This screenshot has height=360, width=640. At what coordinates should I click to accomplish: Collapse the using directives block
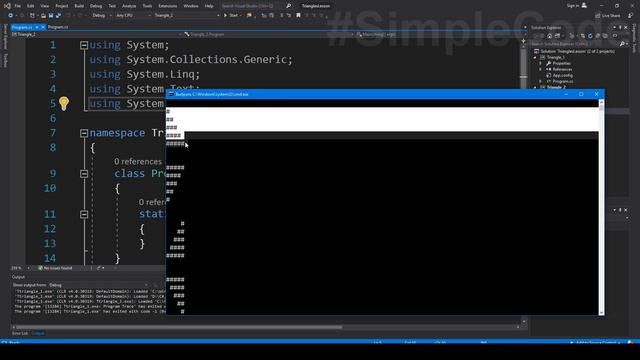pyautogui.click(x=84, y=45)
